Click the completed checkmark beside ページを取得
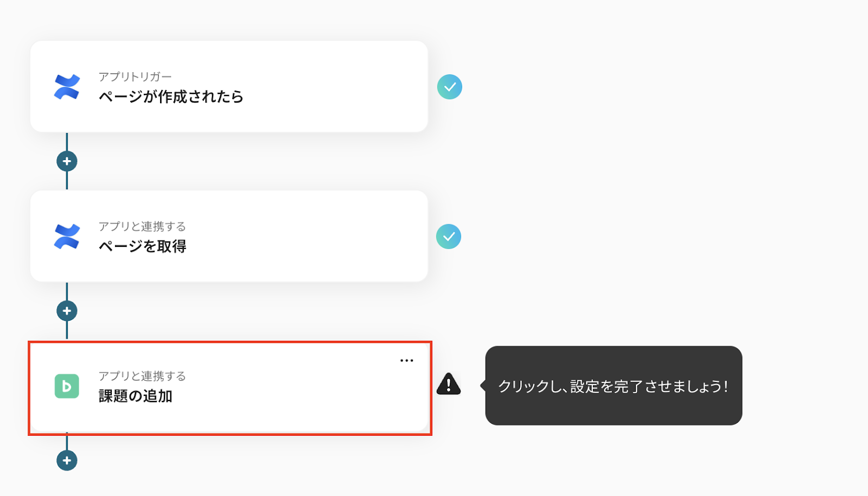 tap(449, 237)
